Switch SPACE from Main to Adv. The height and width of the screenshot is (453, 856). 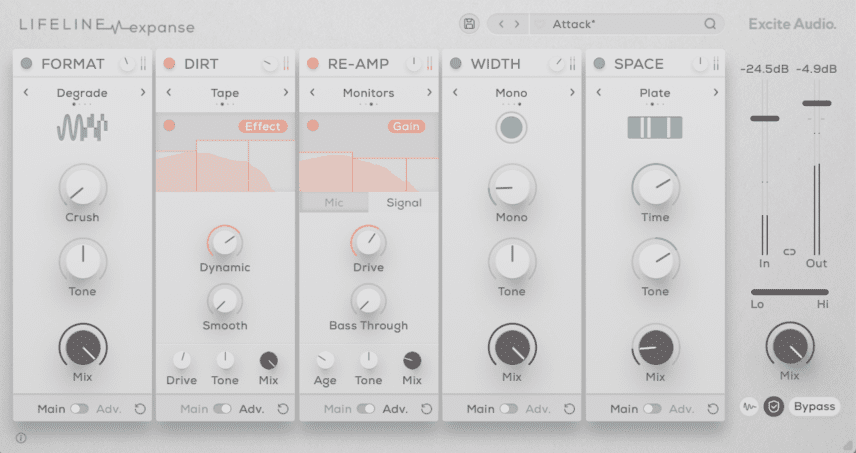tap(652, 409)
